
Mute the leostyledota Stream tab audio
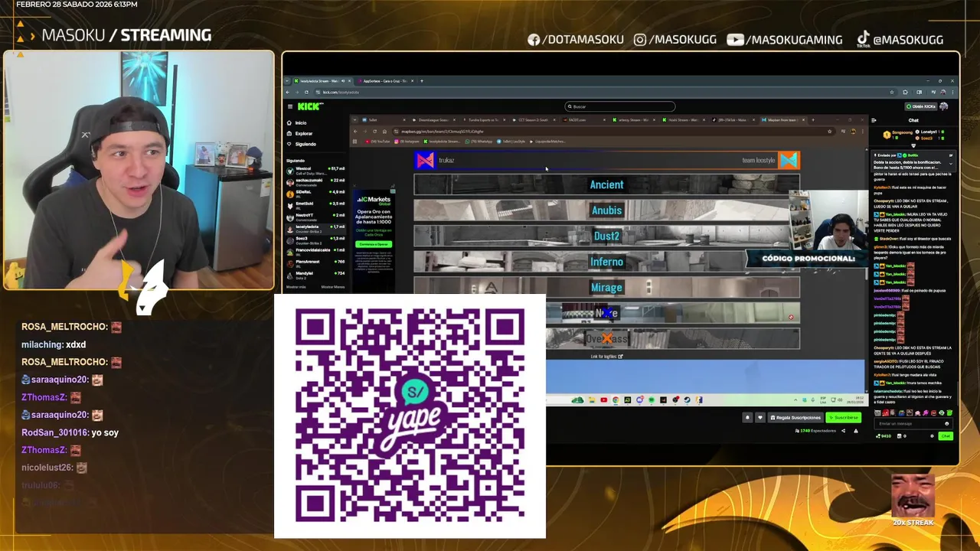(343, 81)
